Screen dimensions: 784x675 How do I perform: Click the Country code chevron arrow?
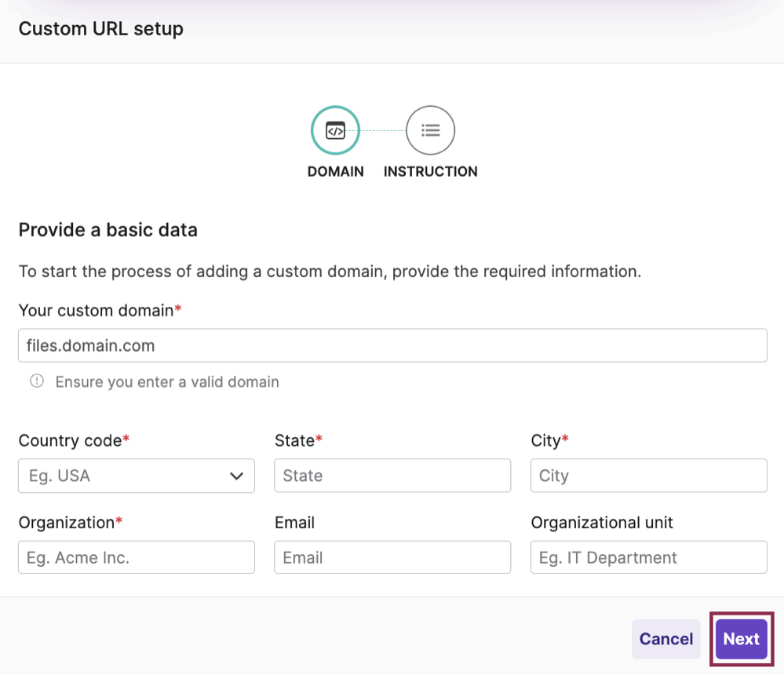click(236, 476)
